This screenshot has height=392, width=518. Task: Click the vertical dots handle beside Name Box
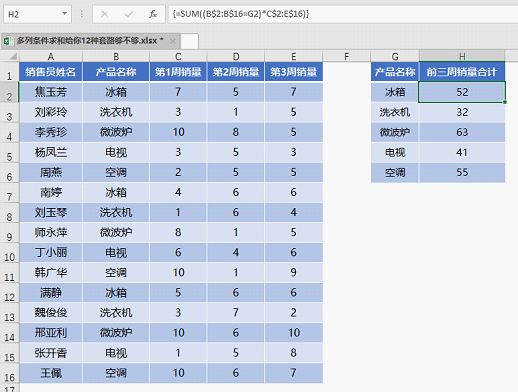[82, 14]
